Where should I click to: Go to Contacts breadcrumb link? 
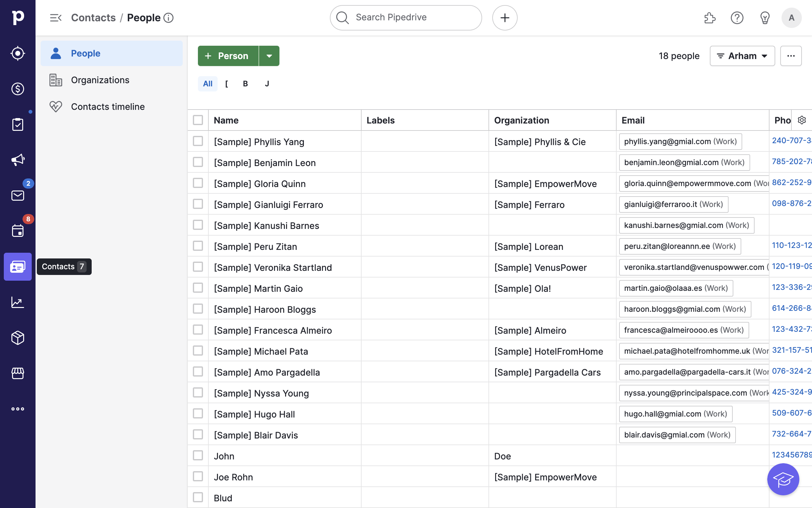pos(93,18)
